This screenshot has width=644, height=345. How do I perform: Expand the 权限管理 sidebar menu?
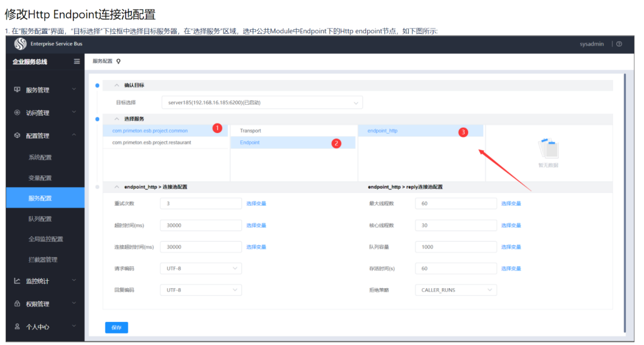coord(45,304)
